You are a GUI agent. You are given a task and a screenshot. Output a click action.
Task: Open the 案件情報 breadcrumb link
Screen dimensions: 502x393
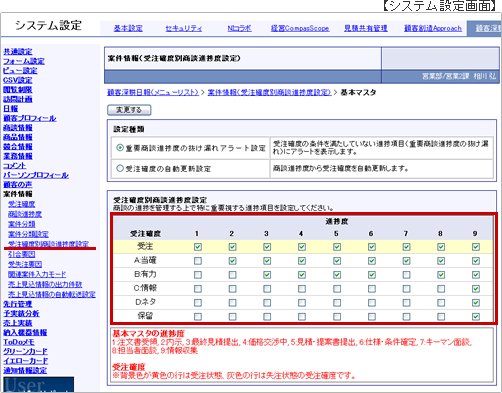tap(269, 92)
